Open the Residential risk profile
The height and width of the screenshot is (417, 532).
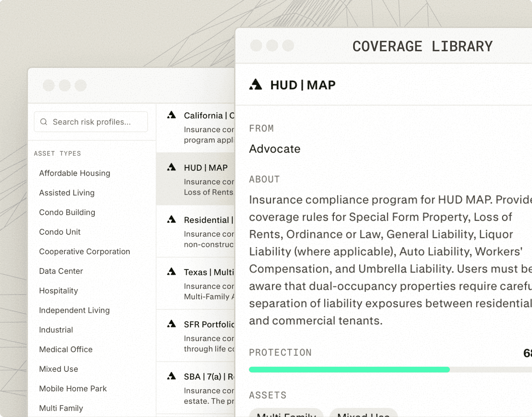pos(196,231)
